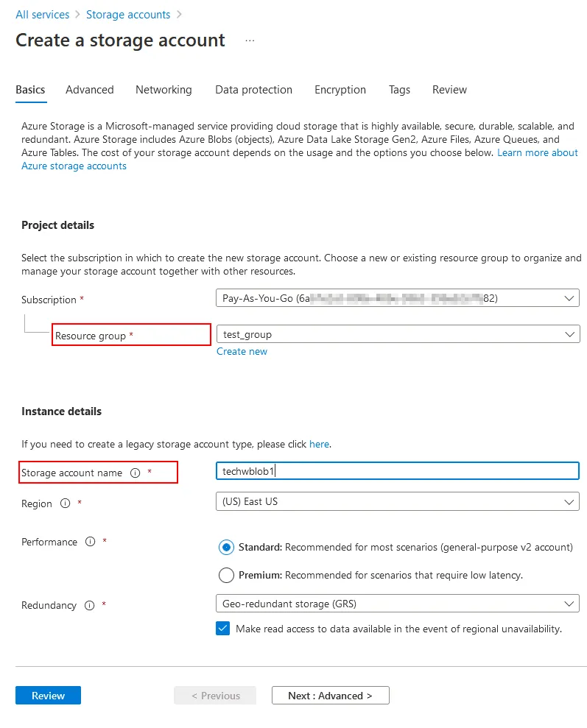
Task: Expand the Region dropdown
Action: pos(397,502)
